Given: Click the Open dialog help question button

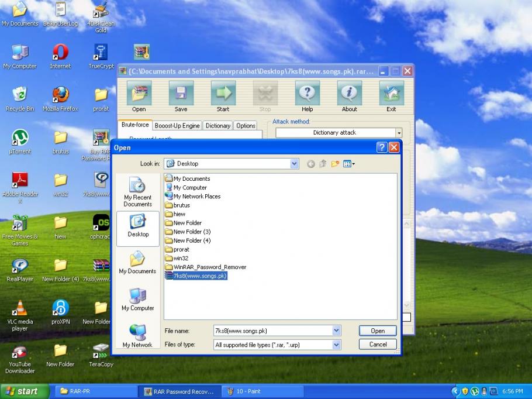Looking at the screenshot, I should coord(382,147).
